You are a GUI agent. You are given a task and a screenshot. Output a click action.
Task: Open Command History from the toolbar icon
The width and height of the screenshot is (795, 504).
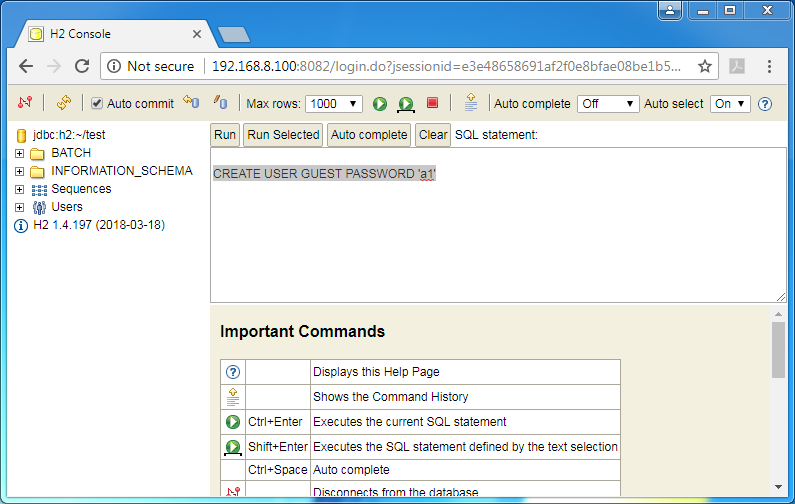pyautogui.click(x=471, y=102)
